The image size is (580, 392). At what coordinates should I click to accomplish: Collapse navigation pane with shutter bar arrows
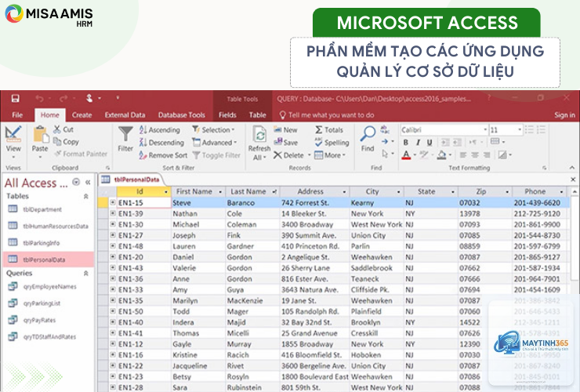pos(88,182)
